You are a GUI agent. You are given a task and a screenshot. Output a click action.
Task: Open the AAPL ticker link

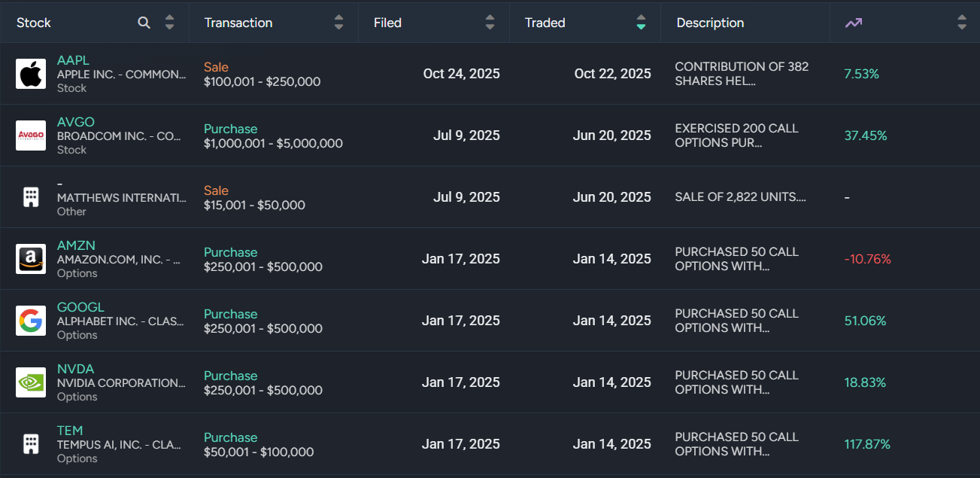click(72, 60)
